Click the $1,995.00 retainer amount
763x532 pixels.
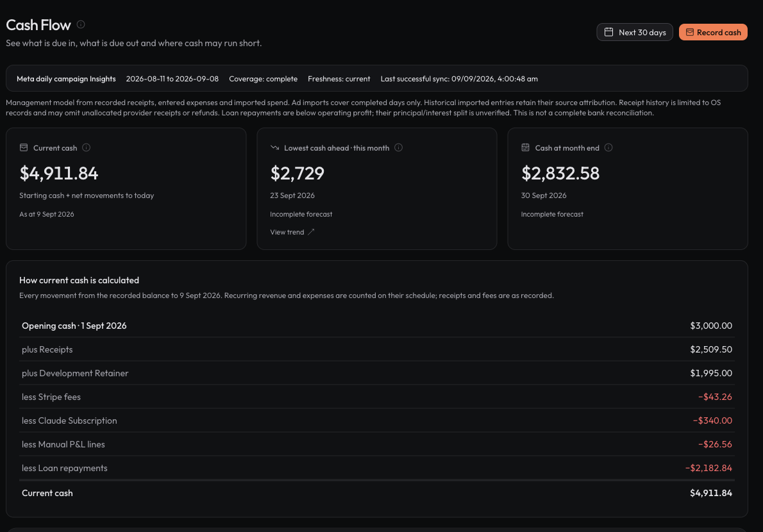711,374
